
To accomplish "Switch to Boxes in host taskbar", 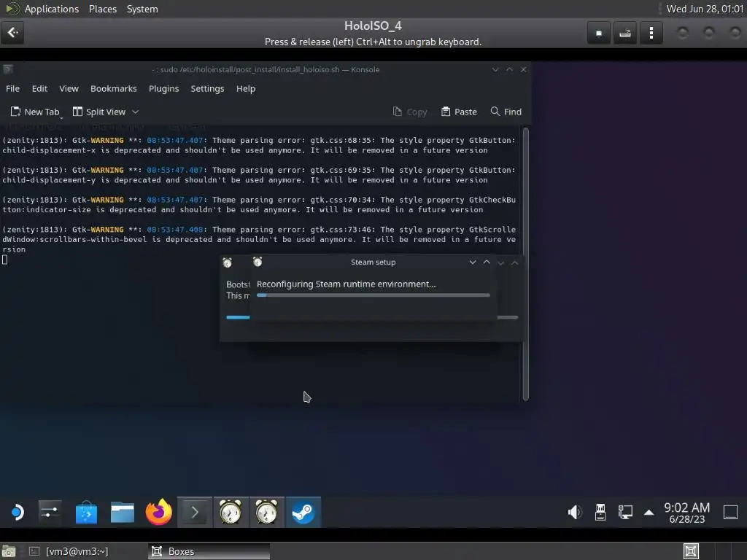I will coord(209,551).
